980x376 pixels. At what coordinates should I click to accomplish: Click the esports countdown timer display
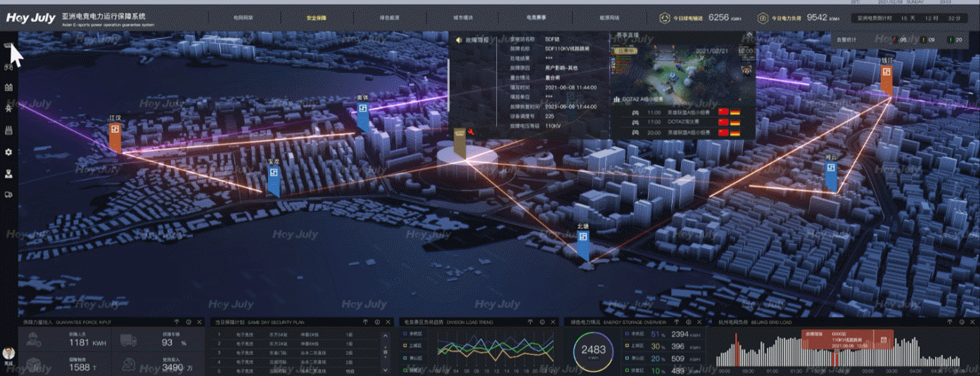point(910,18)
